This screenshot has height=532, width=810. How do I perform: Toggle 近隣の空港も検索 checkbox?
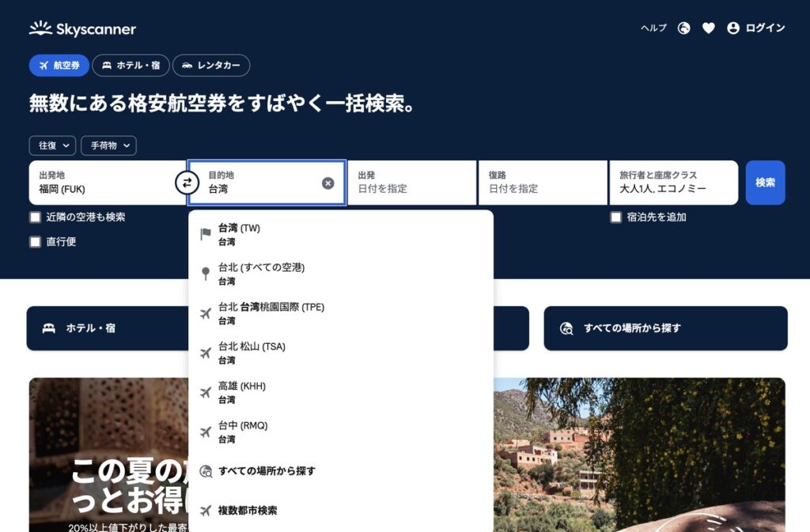[x=35, y=217]
